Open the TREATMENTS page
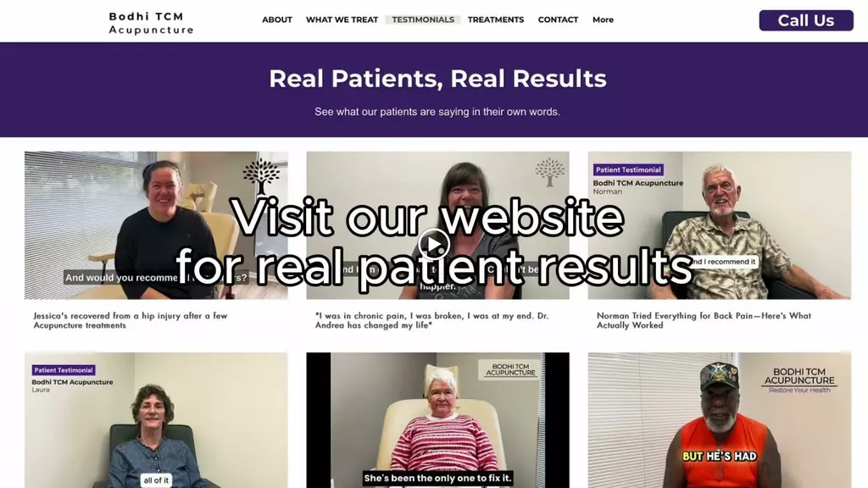Image resolution: width=868 pixels, height=488 pixels. click(x=495, y=20)
